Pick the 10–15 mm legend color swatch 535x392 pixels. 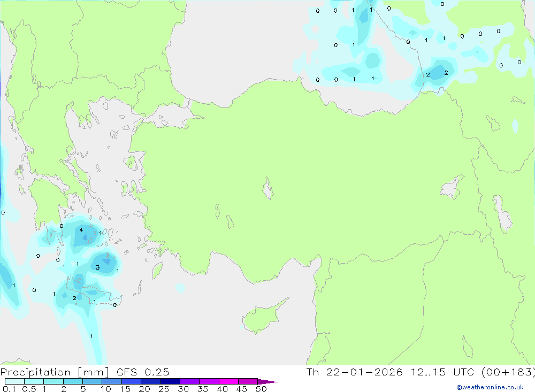click(x=112, y=381)
